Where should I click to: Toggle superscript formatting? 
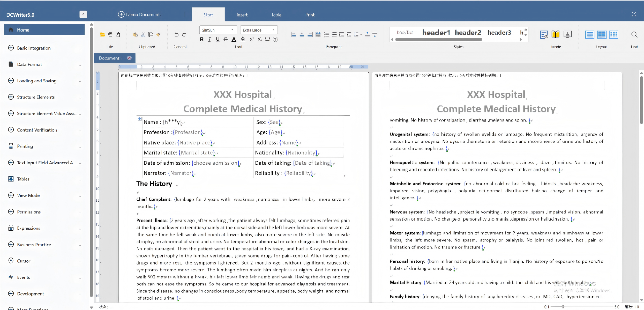click(251, 39)
